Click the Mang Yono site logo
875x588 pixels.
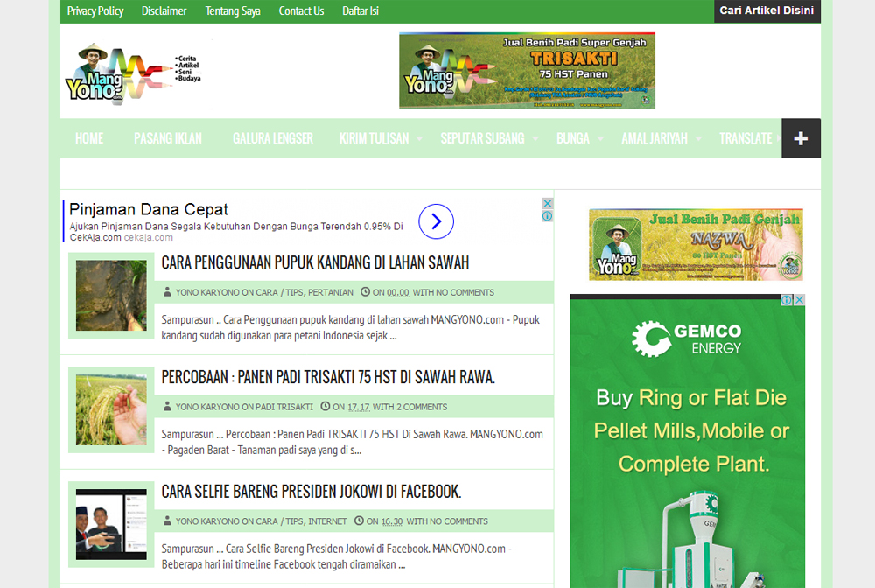134,73
